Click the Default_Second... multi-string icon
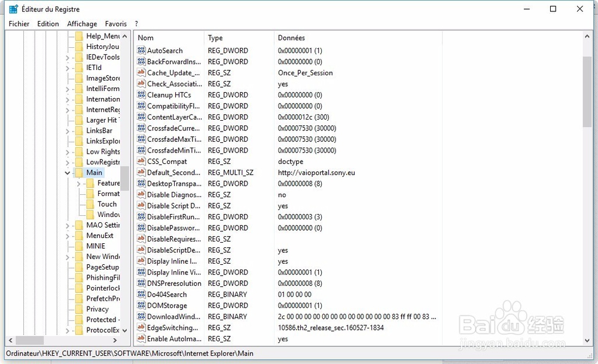 click(141, 172)
